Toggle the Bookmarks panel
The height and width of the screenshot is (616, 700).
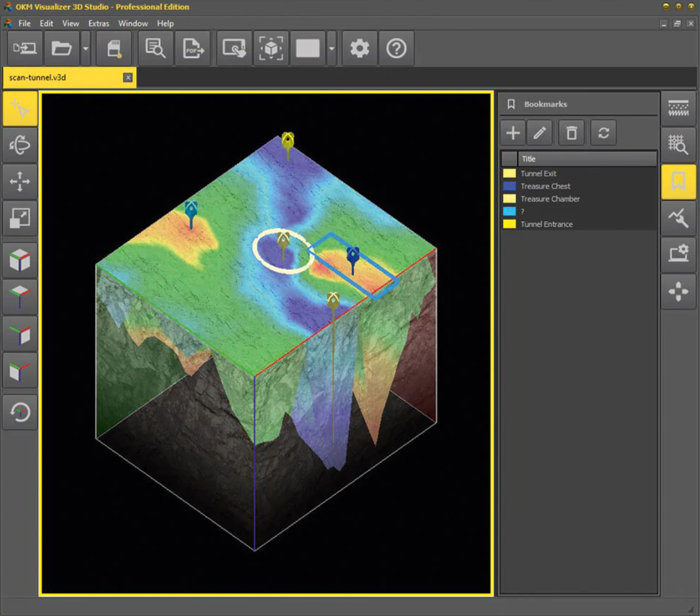click(x=677, y=180)
